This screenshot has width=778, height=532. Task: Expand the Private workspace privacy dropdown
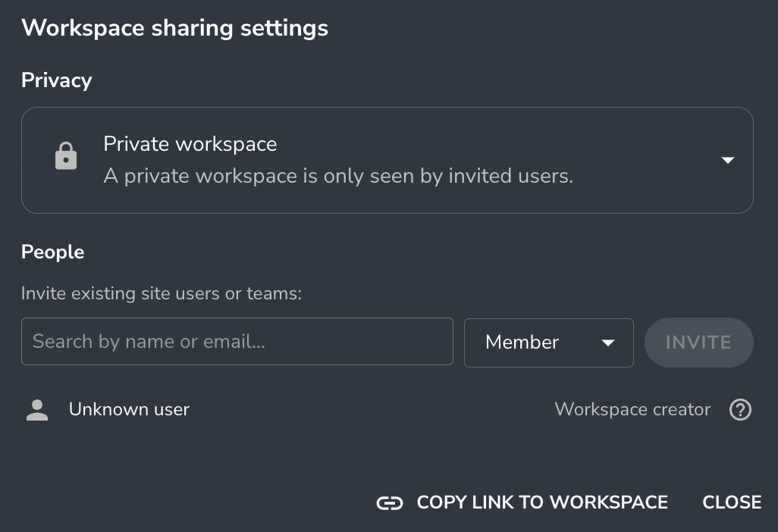727,160
